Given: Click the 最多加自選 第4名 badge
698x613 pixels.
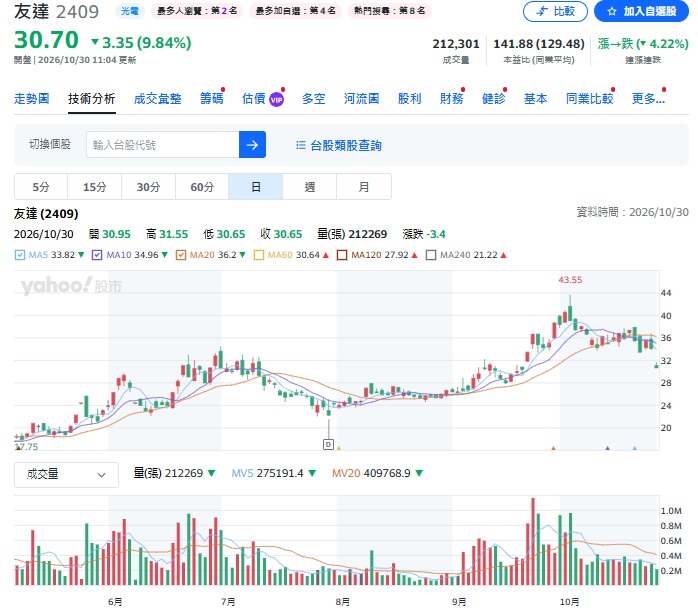Looking at the screenshot, I should coord(296,11).
